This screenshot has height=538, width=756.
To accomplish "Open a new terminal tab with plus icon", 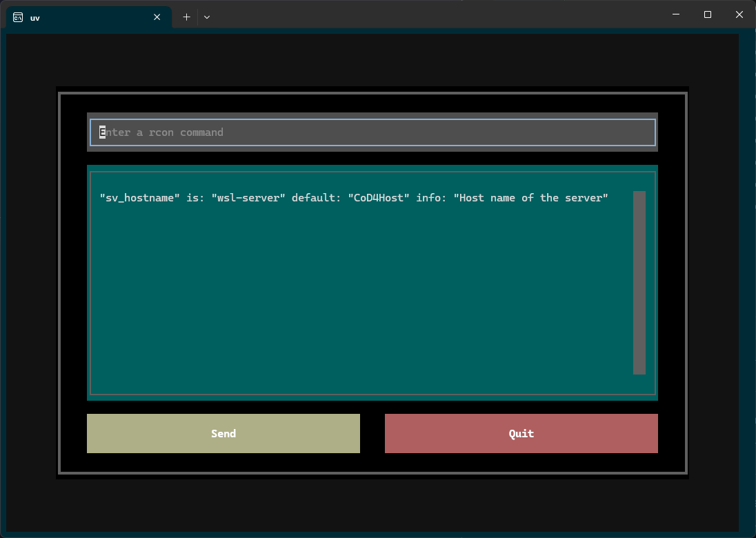I will [x=186, y=17].
